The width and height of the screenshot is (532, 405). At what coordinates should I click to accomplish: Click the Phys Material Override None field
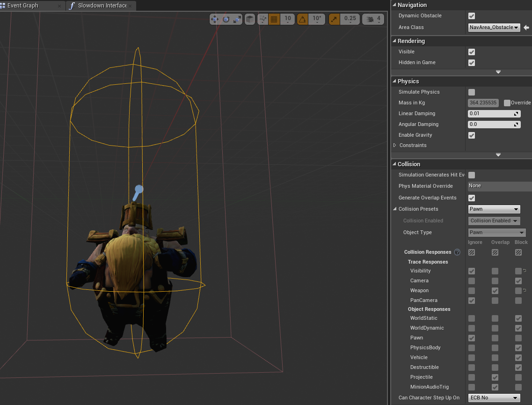click(499, 186)
